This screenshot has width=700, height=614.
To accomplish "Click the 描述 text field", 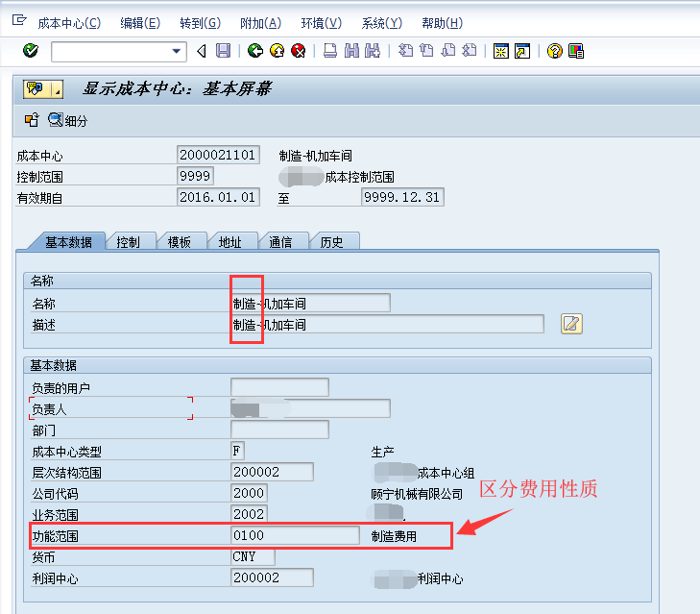I will (388, 324).
